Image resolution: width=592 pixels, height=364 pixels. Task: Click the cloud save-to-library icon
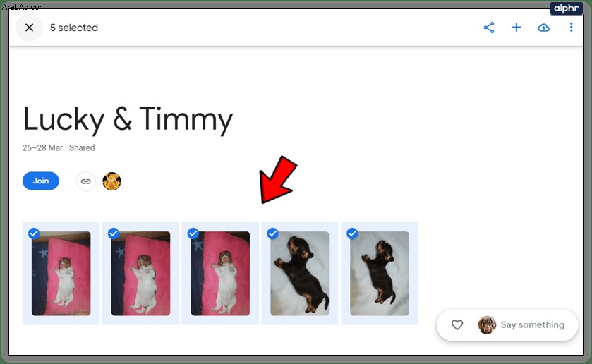pos(544,28)
